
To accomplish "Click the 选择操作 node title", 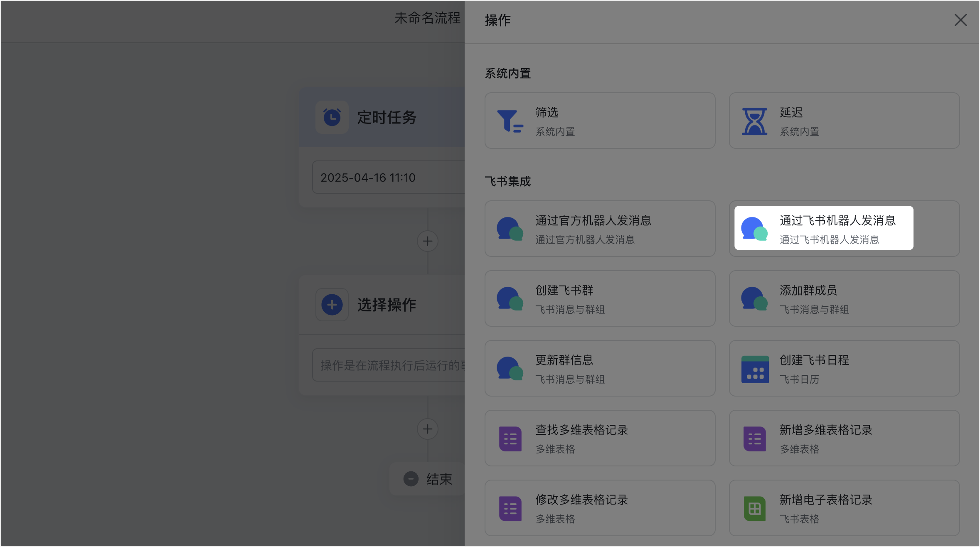I will click(x=387, y=305).
